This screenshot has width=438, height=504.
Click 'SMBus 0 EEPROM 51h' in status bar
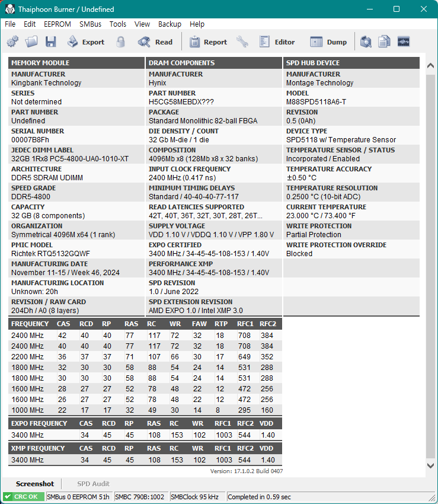(x=78, y=497)
